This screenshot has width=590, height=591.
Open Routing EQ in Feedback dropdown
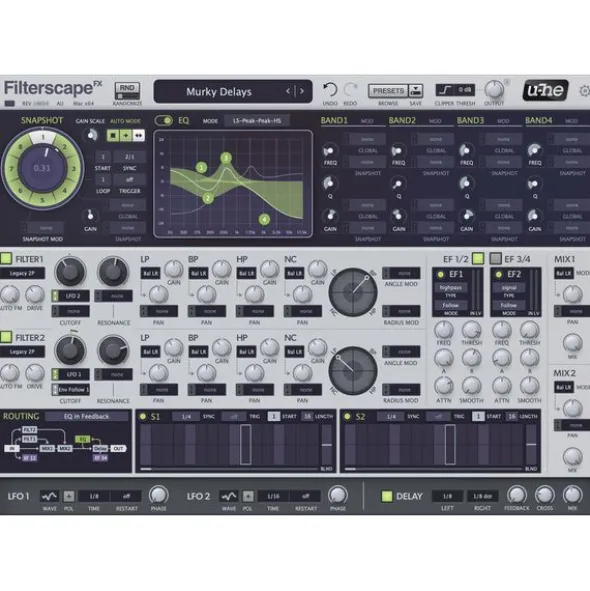[x=86, y=416]
